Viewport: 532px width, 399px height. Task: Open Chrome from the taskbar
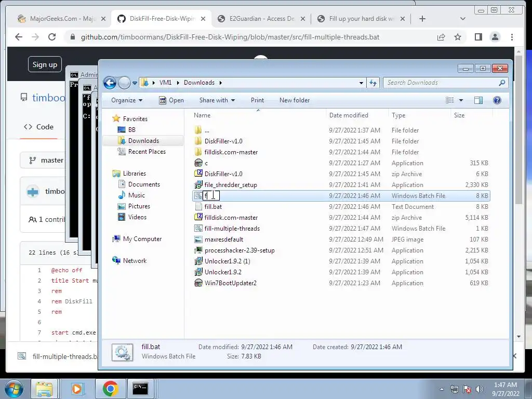pyautogui.click(x=110, y=389)
